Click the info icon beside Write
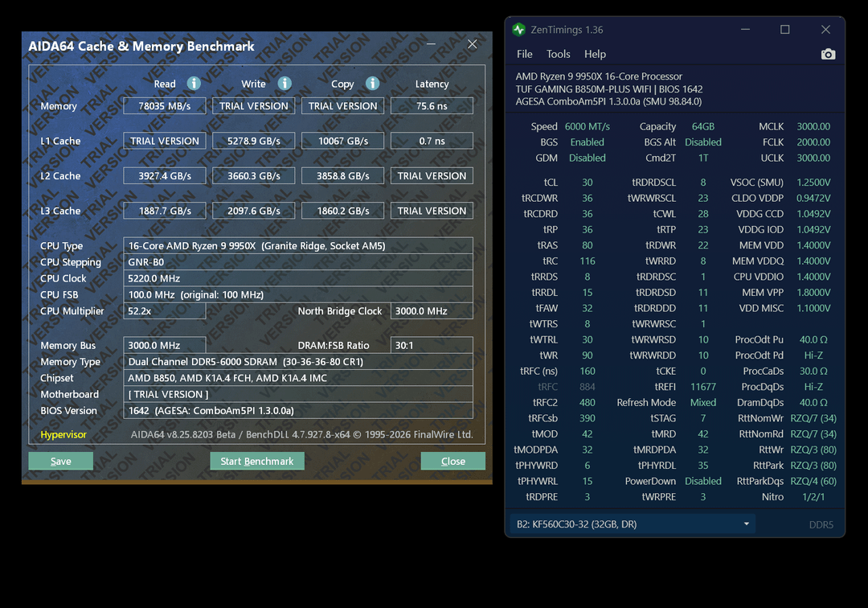868x608 pixels. (285, 84)
